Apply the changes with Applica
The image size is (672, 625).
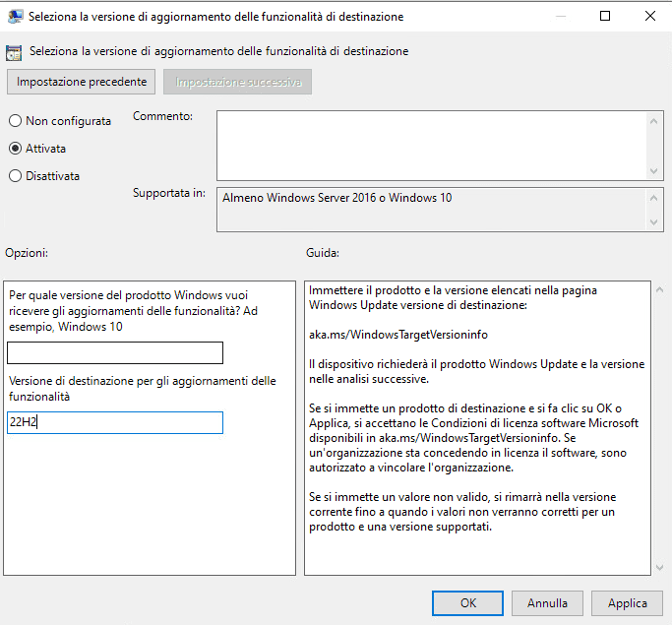(x=627, y=603)
